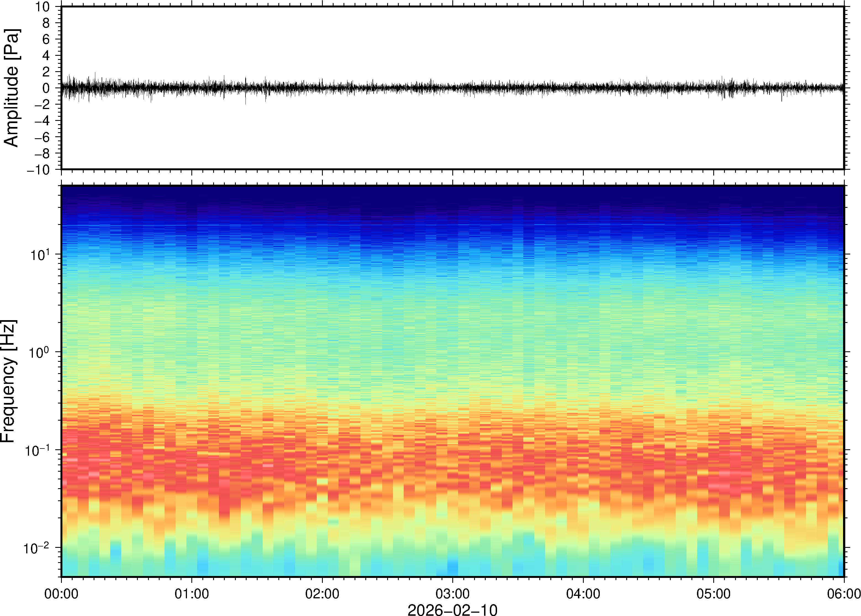Click the 10⁻² frequency tick label
Screen dimensions: 861x616
[36, 548]
